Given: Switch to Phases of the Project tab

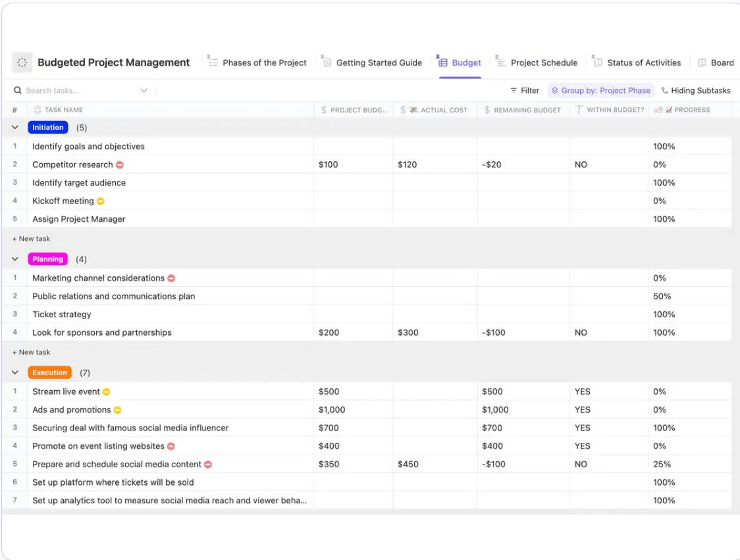Looking at the screenshot, I should point(257,63).
